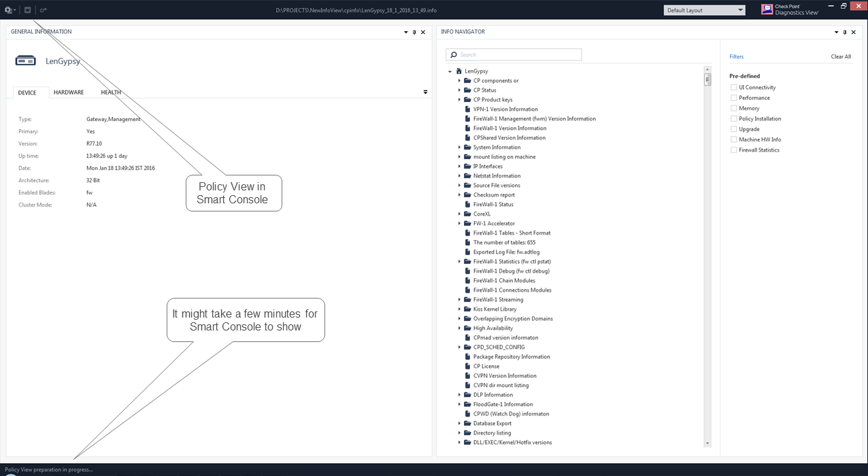The width and height of the screenshot is (868, 476).
Task: Collapse the LenGypsy root tree node
Action: click(x=450, y=71)
